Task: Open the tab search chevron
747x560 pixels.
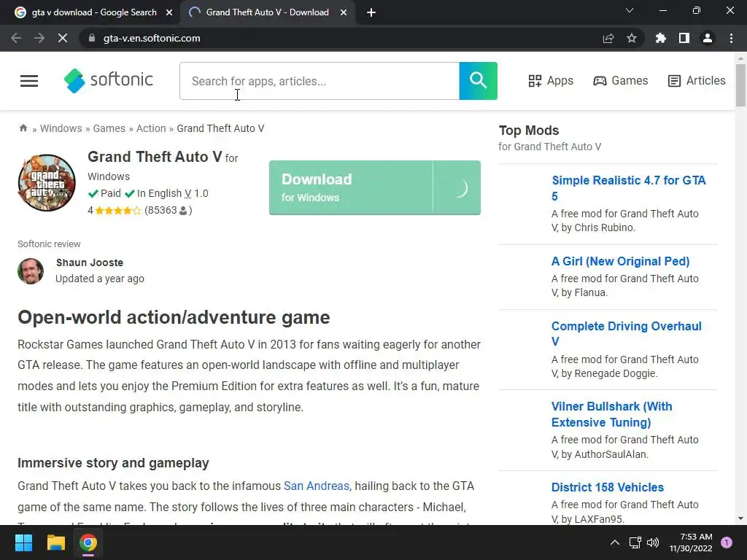Action: tap(630, 10)
